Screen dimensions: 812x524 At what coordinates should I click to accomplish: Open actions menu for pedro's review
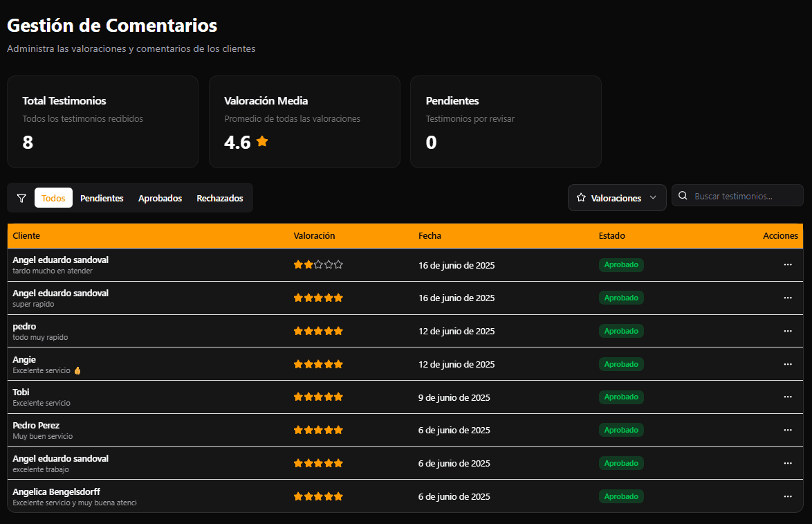(787, 331)
